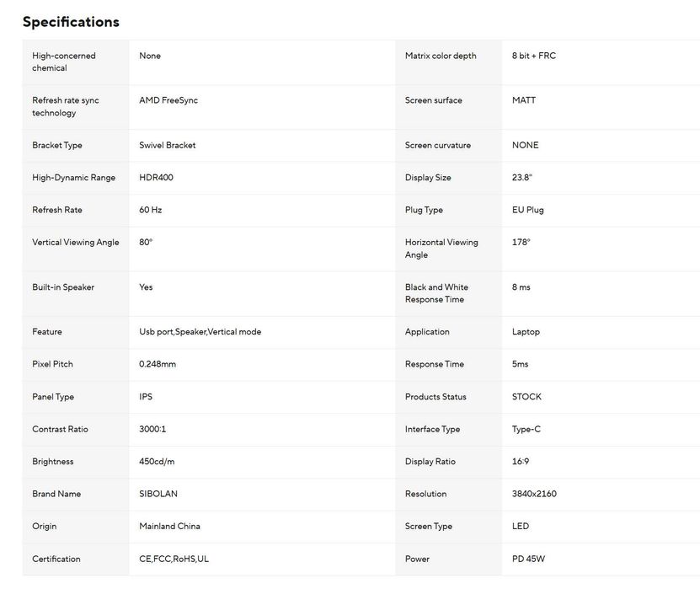Viewport: 700px width, 589px height.
Task: Click the Display Size value 23.8"
Action: pos(522,177)
